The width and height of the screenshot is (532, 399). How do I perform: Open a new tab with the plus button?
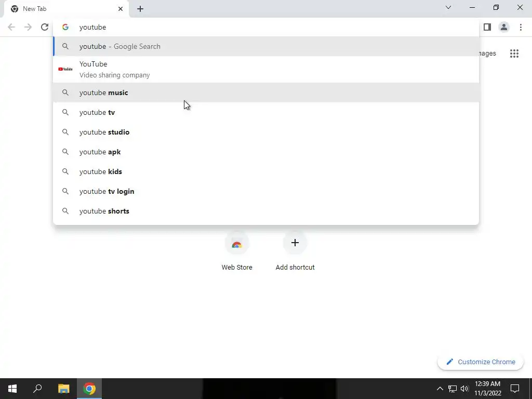pos(140,9)
